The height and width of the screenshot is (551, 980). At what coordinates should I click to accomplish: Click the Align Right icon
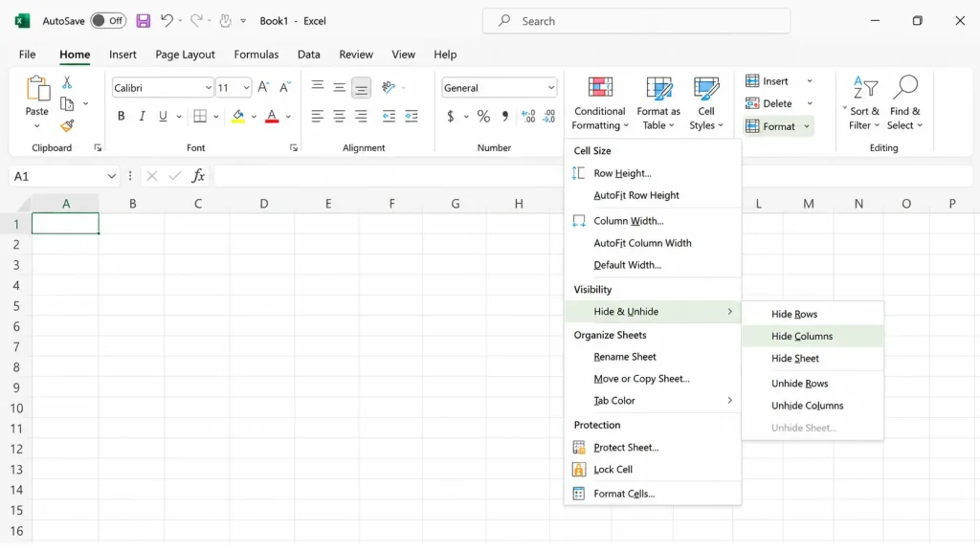point(361,116)
